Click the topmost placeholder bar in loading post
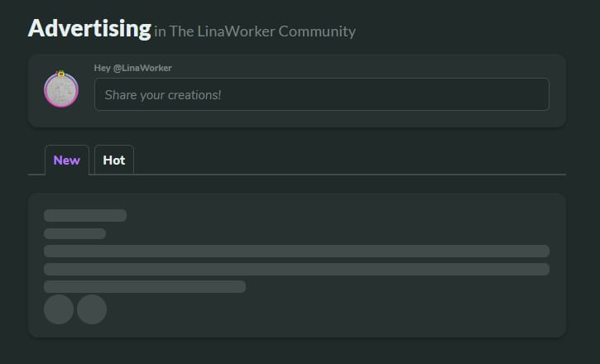This screenshot has width=600, height=364. pos(85,215)
